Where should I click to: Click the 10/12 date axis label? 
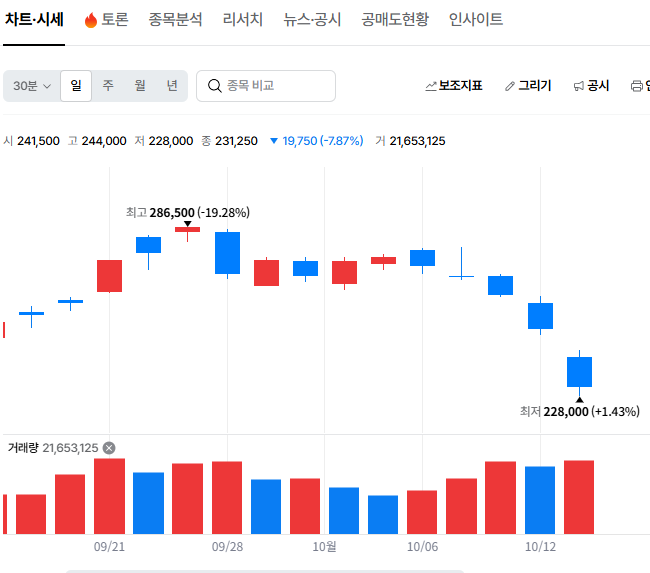[540, 547]
